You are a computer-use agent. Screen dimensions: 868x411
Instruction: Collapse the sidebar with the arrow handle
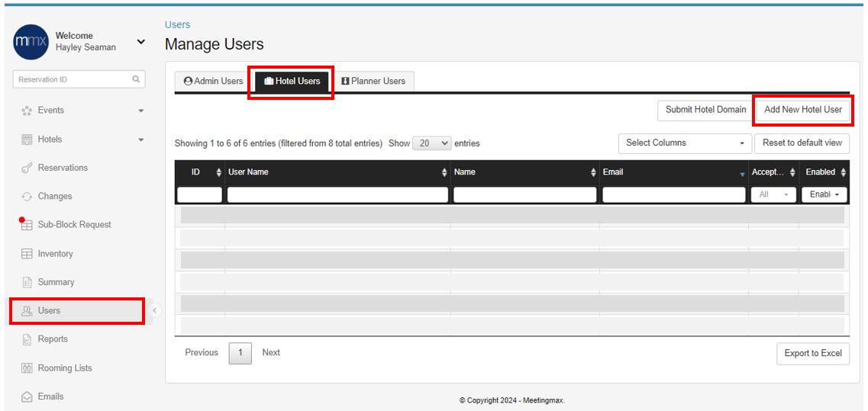(155, 310)
